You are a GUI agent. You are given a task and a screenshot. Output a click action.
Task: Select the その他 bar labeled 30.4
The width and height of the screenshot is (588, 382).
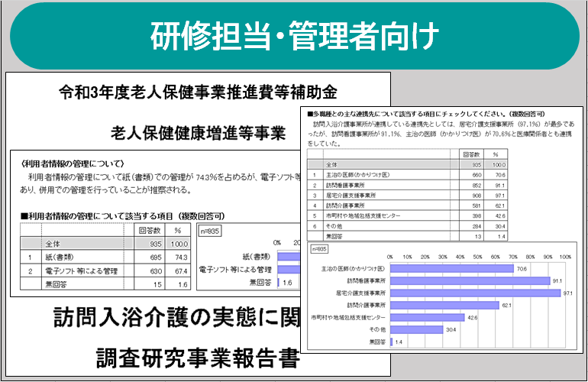point(417,329)
